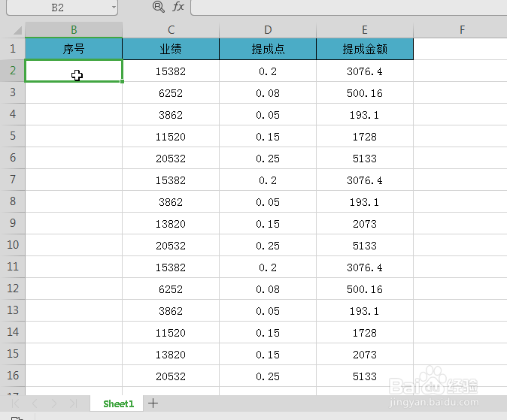Go to first sheet navigation arrow

pos(15,403)
